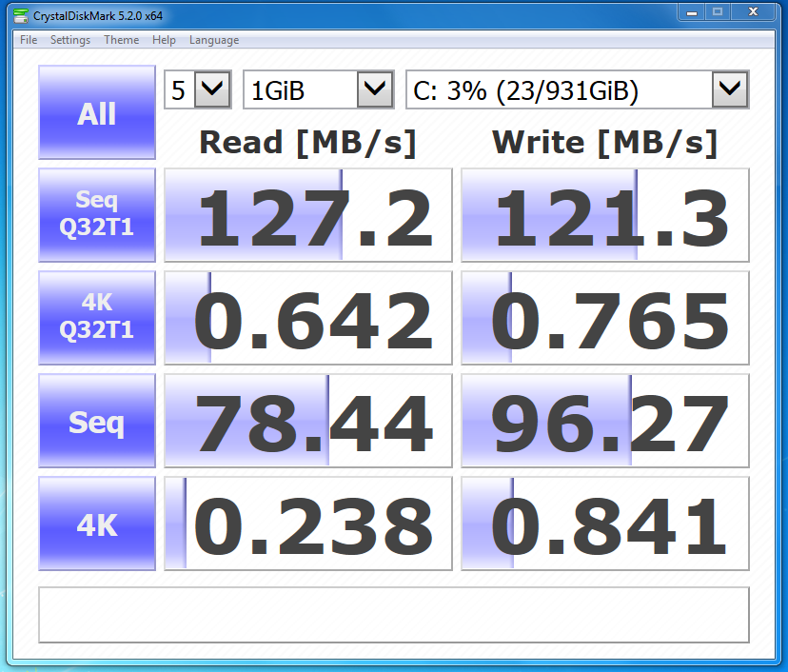Open the Help menu
Screen dimensions: 788x672
point(164,40)
